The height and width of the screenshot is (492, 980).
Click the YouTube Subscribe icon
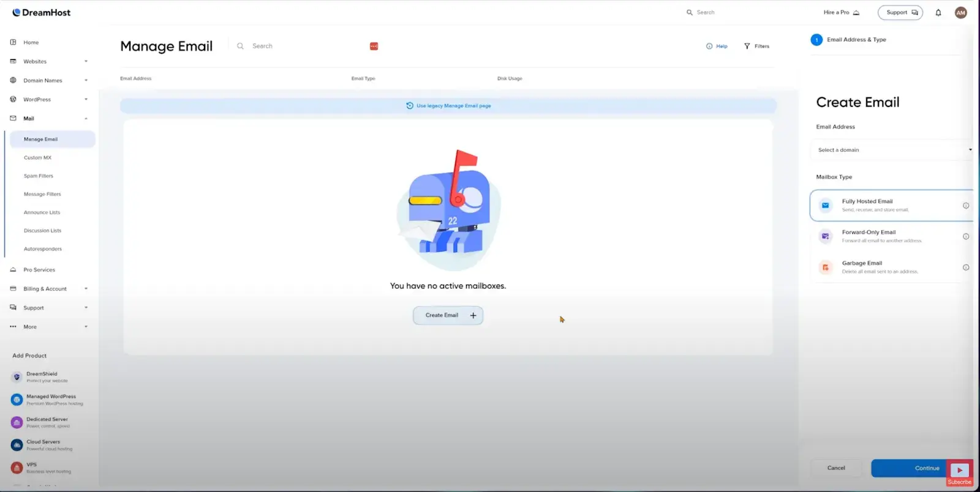coord(960,473)
